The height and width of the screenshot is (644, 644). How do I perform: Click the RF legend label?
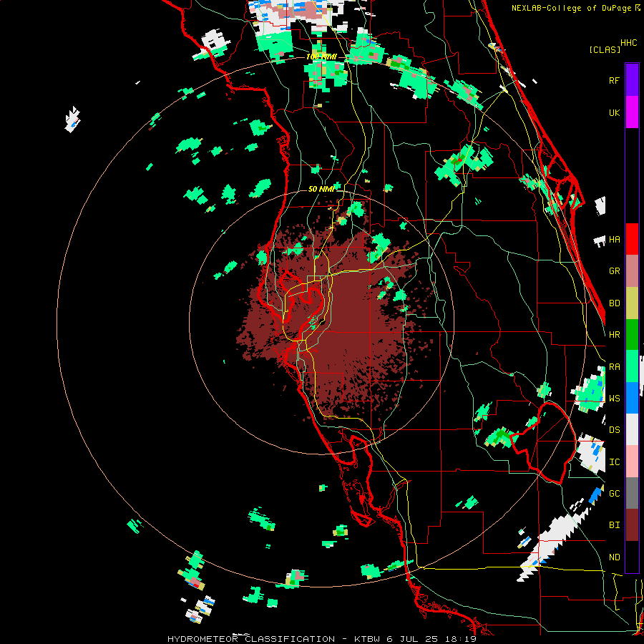pos(614,80)
